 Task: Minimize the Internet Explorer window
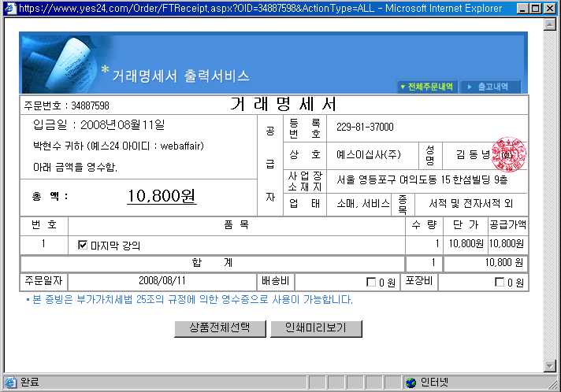[522, 8]
